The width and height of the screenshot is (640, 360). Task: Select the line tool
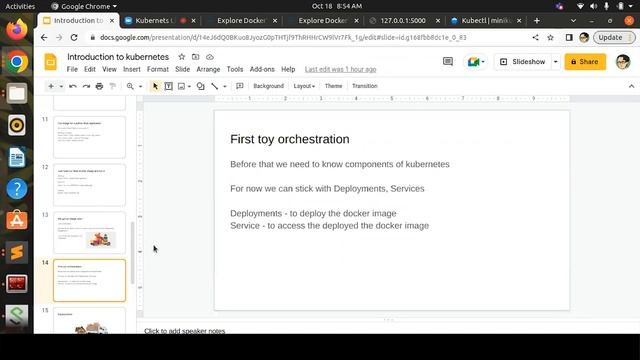coord(215,86)
